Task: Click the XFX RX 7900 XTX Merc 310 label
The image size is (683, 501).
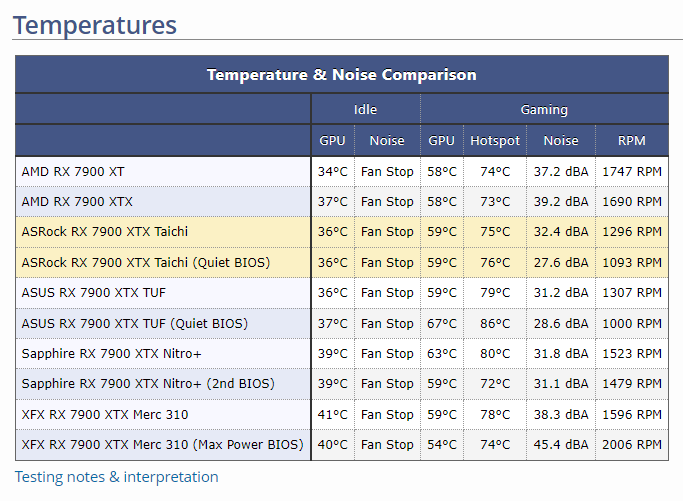Action: 105,414
